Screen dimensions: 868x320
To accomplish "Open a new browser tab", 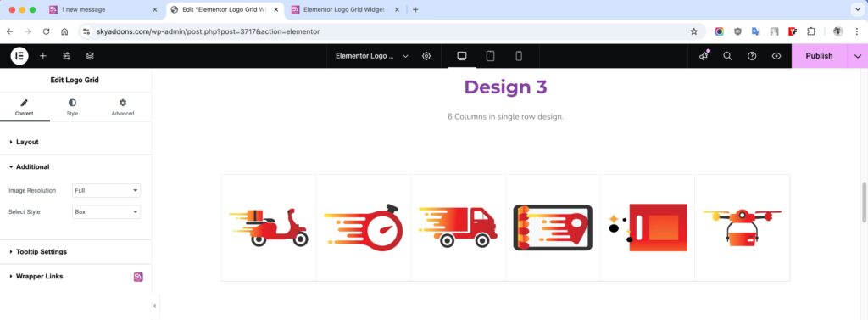I will pyautogui.click(x=415, y=9).
